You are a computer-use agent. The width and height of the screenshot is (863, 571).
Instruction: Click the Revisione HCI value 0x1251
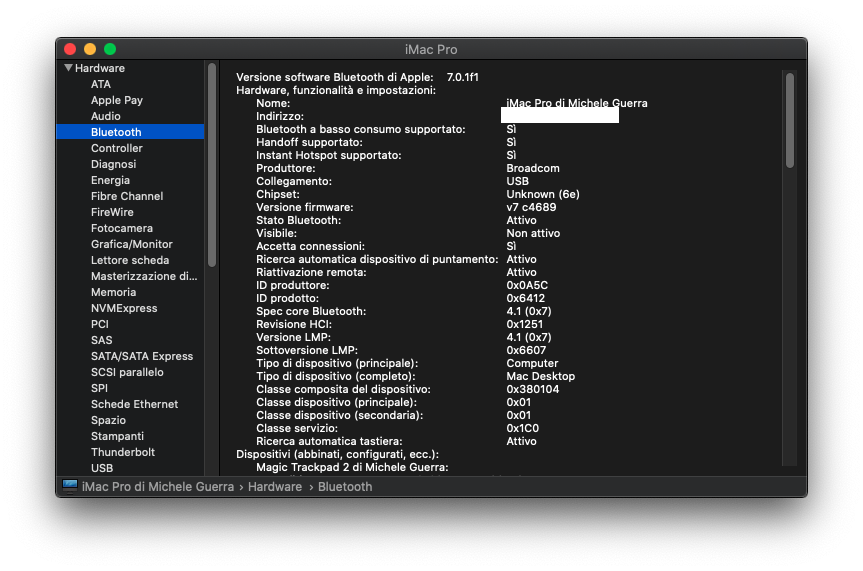[x=525, y=324]
